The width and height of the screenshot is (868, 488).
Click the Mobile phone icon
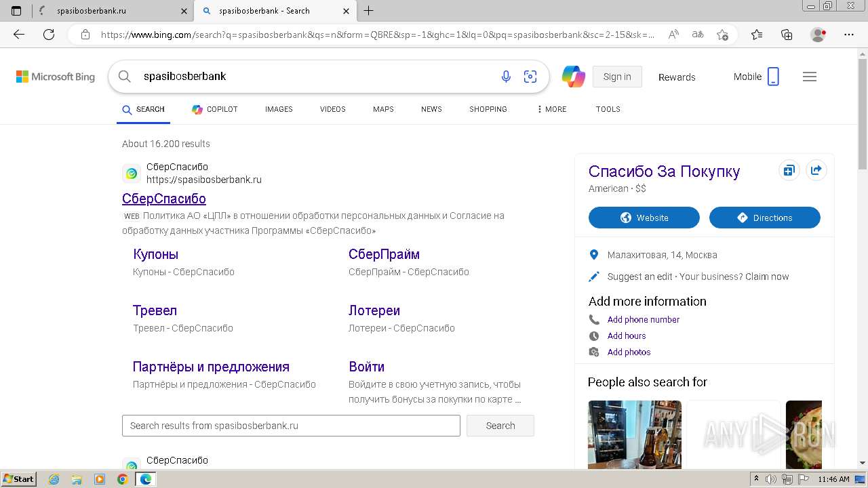pyautogui.click(x=773, y=77)
